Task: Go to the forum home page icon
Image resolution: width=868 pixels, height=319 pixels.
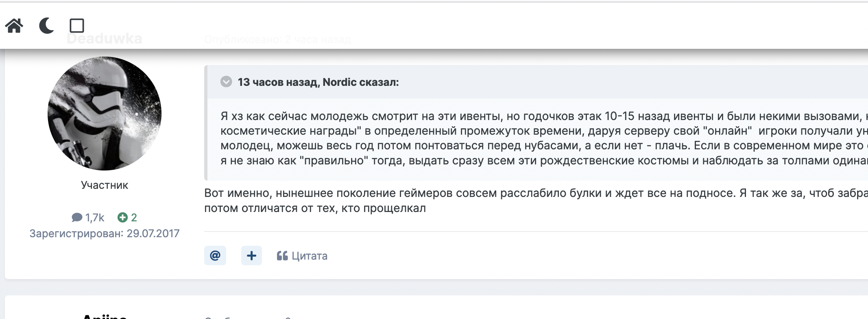Action: click(x=14, y=26)
